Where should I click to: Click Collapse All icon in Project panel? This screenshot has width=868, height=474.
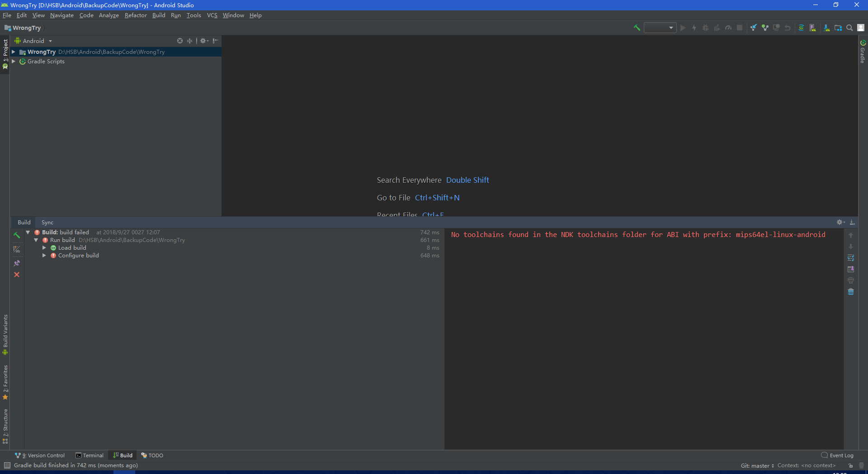[x=190, y=41]
